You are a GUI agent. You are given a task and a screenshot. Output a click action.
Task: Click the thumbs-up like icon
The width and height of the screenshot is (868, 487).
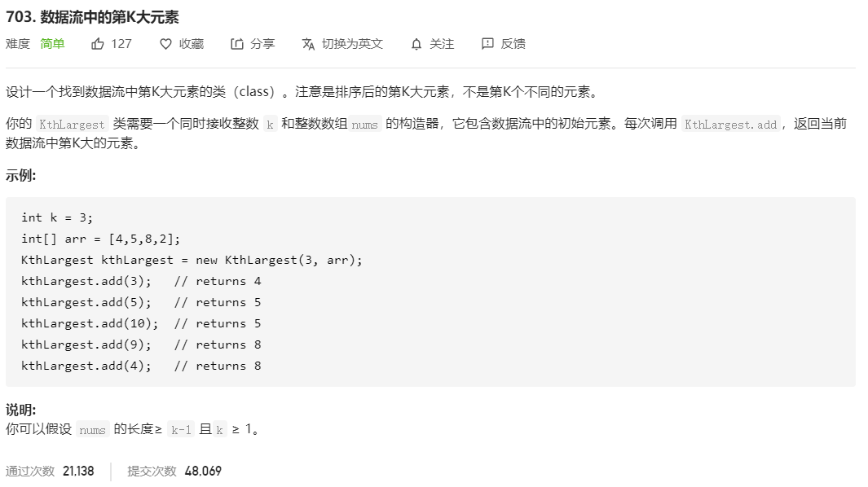coord(98,44)
